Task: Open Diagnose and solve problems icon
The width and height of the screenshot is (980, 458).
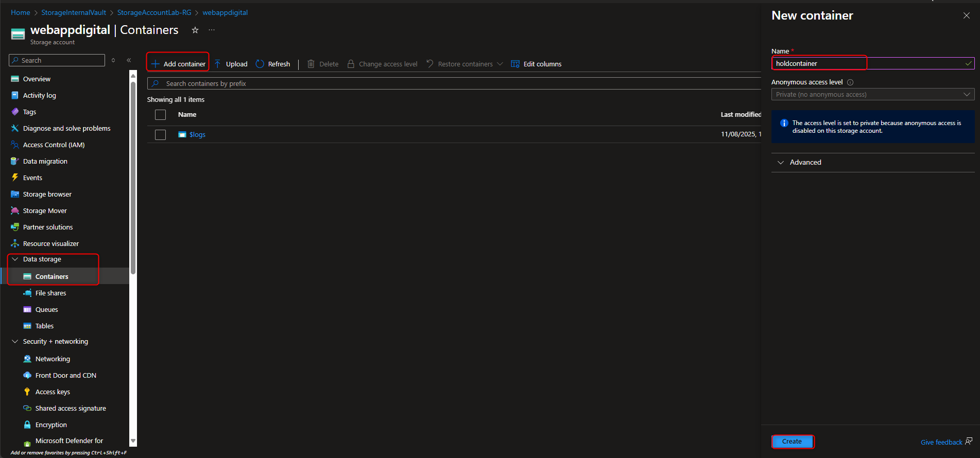Action: point(15,128)
